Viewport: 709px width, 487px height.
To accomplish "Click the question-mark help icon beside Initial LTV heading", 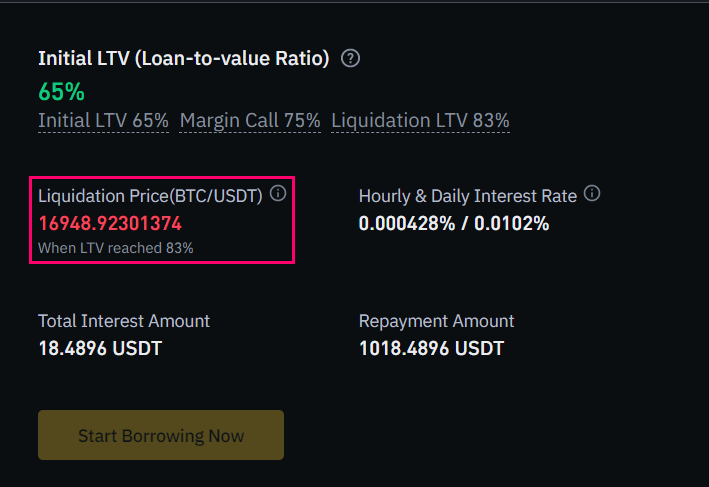I will click(x=350, y=58).
